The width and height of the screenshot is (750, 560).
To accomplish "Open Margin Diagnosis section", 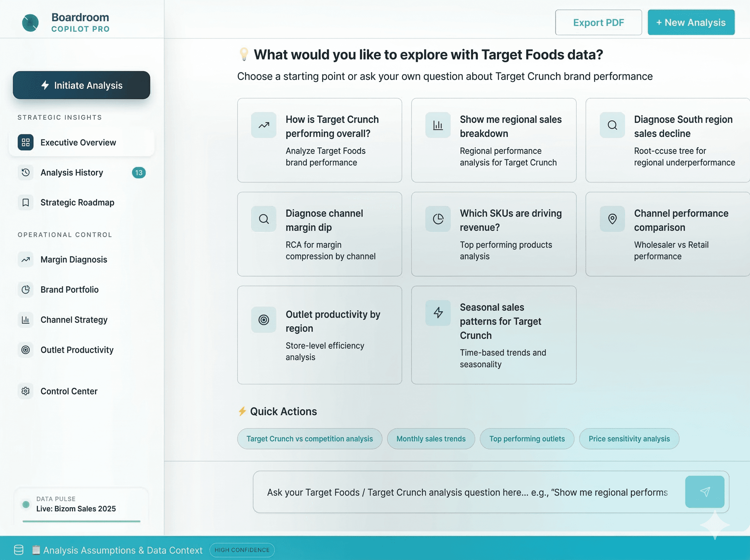I will click(x=73, y=260).
